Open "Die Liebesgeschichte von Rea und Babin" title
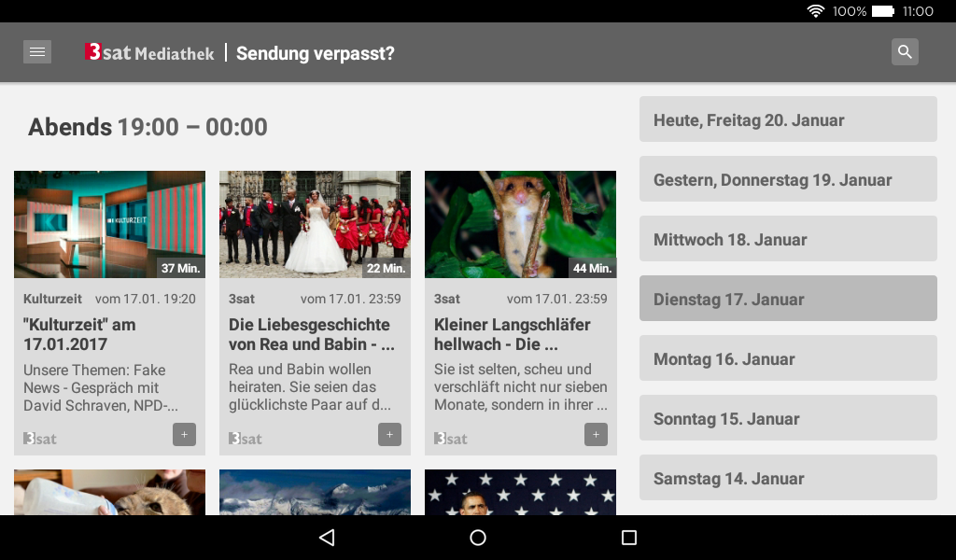The image size is (956, 560). [x=310, y=334]
